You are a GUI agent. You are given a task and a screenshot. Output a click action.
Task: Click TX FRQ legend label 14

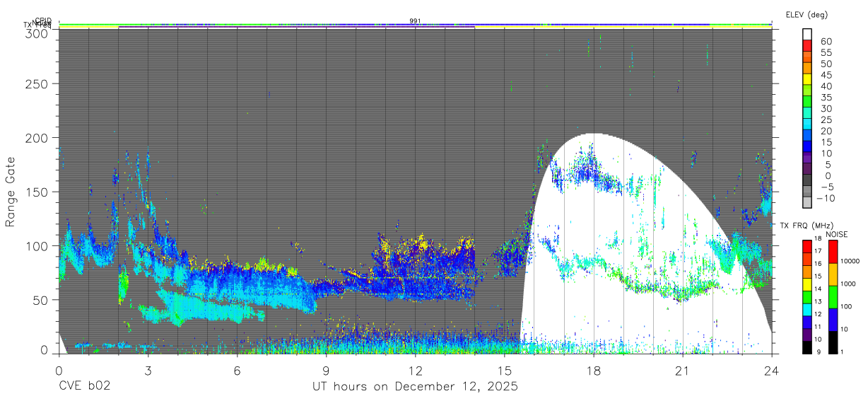819,290
